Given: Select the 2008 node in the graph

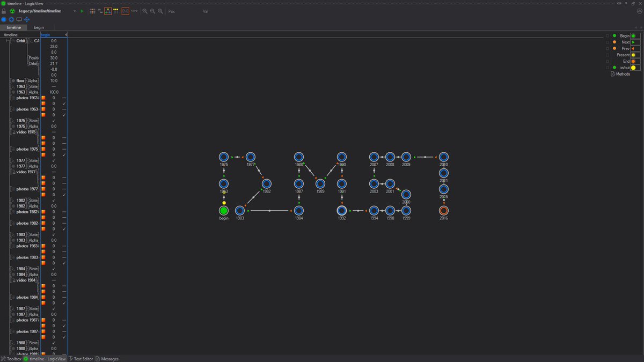Looking at the screenshot, I should coord(390,157).
